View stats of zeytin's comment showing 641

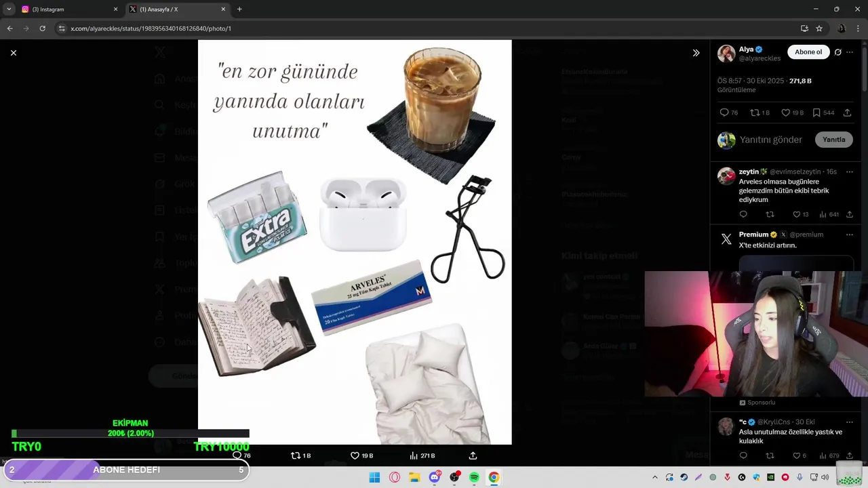coord(829,214)
